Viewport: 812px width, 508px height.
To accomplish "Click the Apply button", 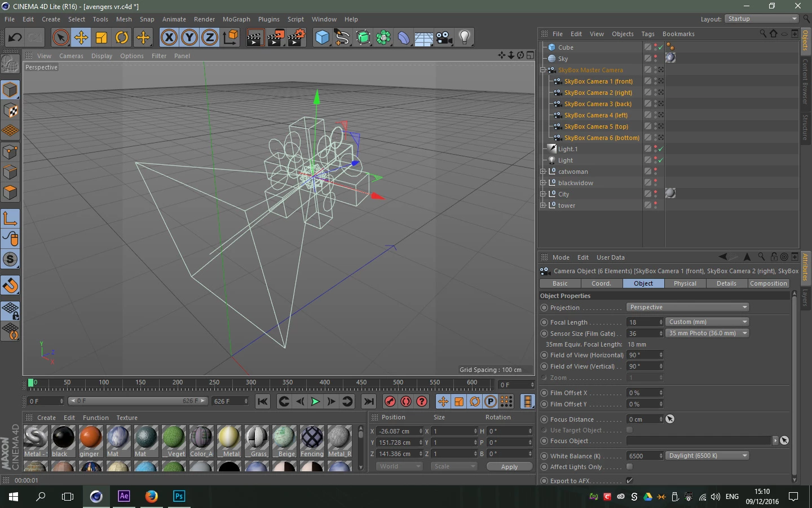I will 509,466.
